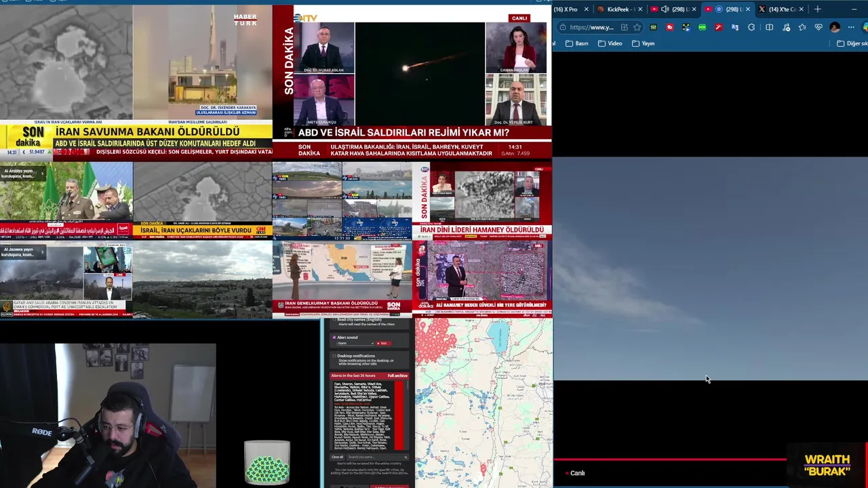The height and width of the screenshot is (488, 868).
Task: Open the Extensions puzzle icon
Action: click(x=751, y=27)
